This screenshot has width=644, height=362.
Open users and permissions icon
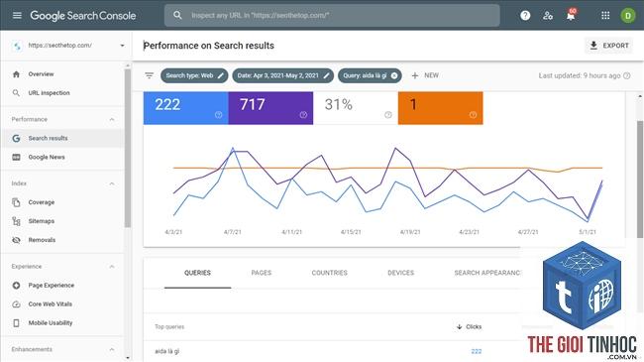click(x=548, y=16)
